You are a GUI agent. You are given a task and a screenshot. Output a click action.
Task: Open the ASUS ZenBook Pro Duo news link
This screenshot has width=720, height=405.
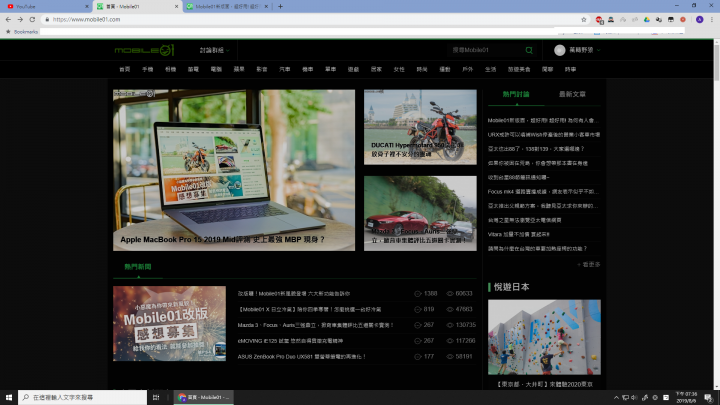(x=301, y=356)
